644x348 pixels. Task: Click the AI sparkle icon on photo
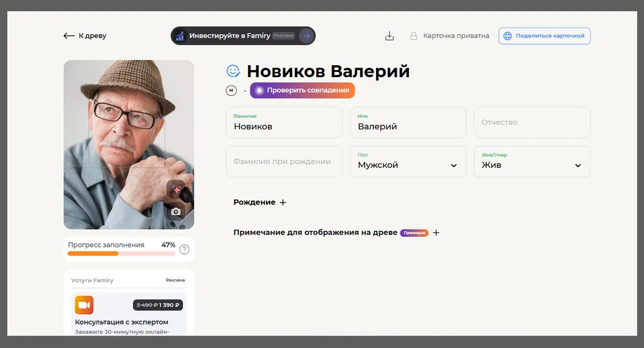(x=176, y=189)
